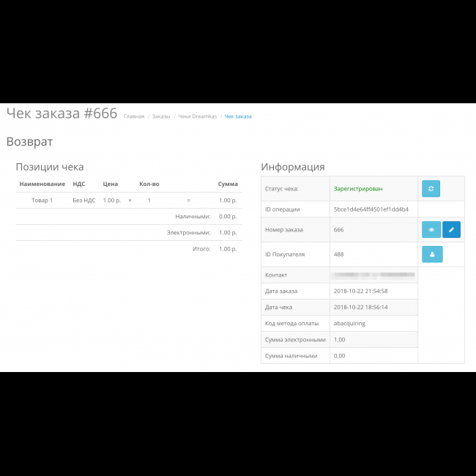Viewport: 476px width, 476px height.
Task: Edit order 666 with the pencil icon
Action: 451,230
